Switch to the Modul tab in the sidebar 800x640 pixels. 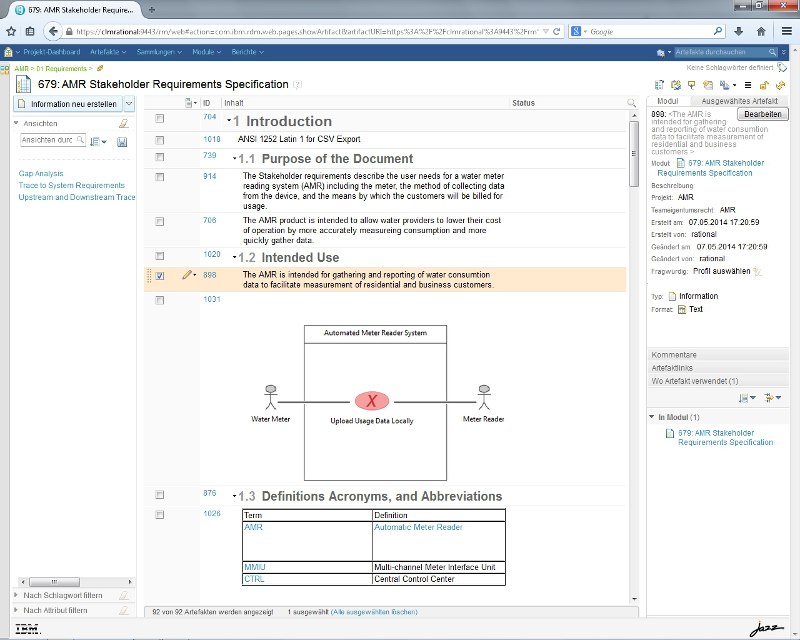point(667,101)
